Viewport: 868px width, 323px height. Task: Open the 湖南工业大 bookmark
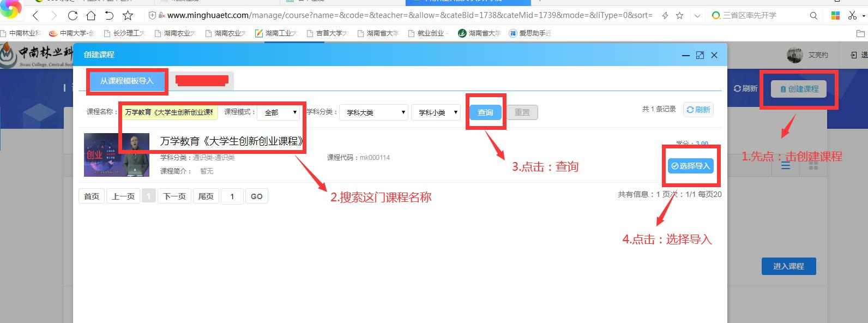tap(276, 33)
